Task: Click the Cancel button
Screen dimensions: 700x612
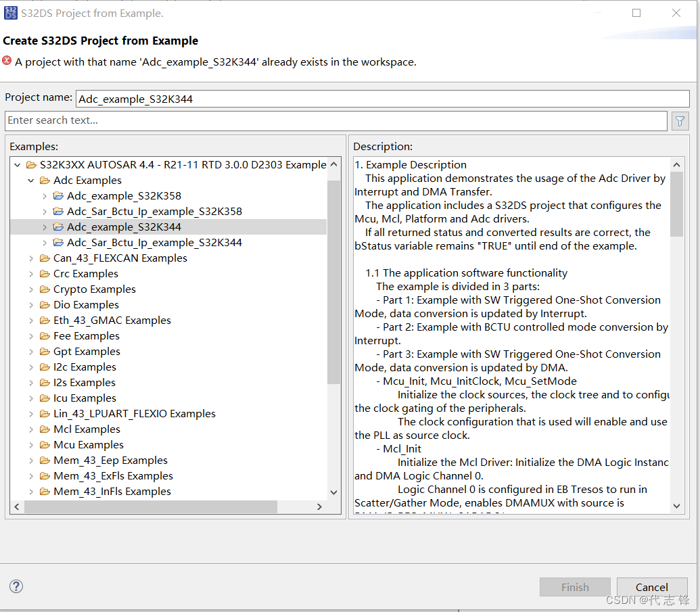Action: pos(652,587)
